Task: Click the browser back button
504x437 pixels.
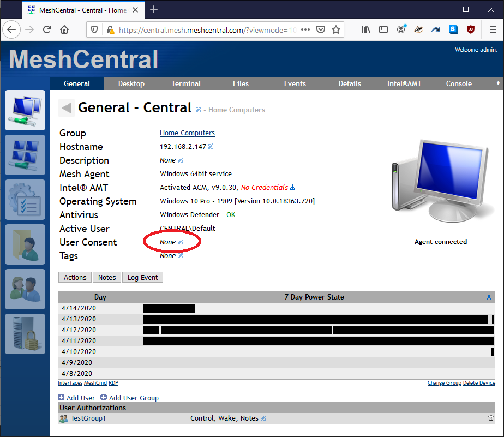Action: coord(11,29)
